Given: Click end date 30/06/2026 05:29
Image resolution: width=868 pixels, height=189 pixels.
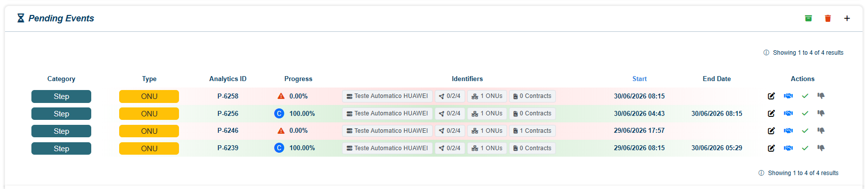Looking at the screenshot, I should pyautogui.click(x=717, y=148).
